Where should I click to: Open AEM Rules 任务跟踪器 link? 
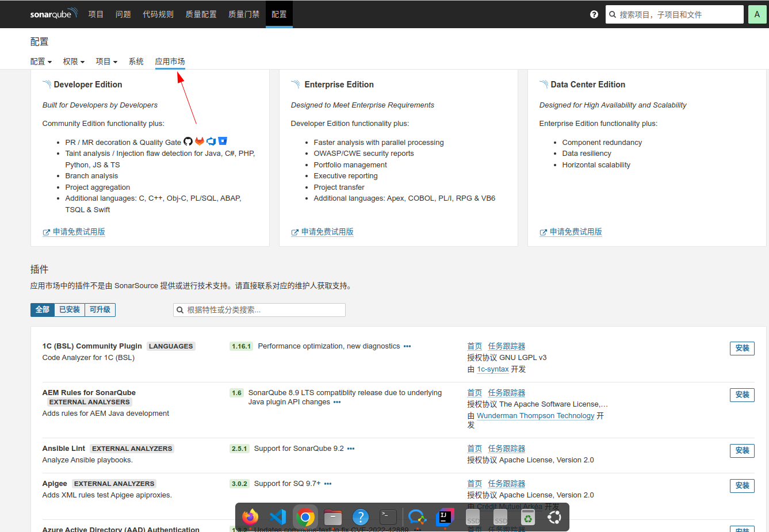507,393
